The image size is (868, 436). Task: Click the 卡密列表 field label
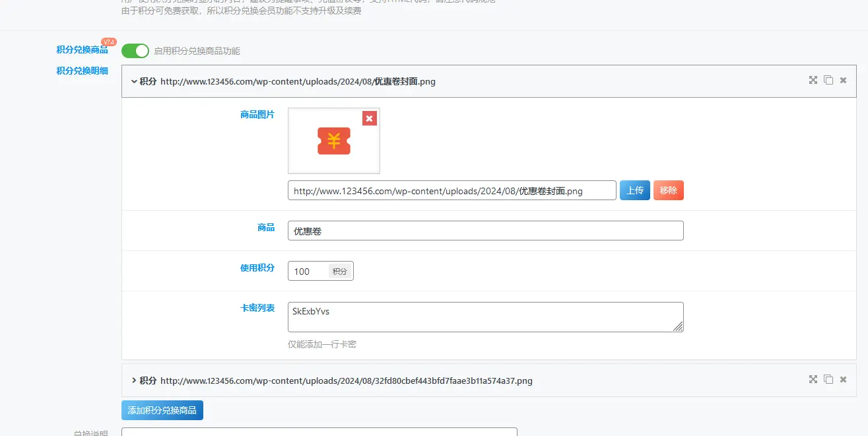[257, 308]
